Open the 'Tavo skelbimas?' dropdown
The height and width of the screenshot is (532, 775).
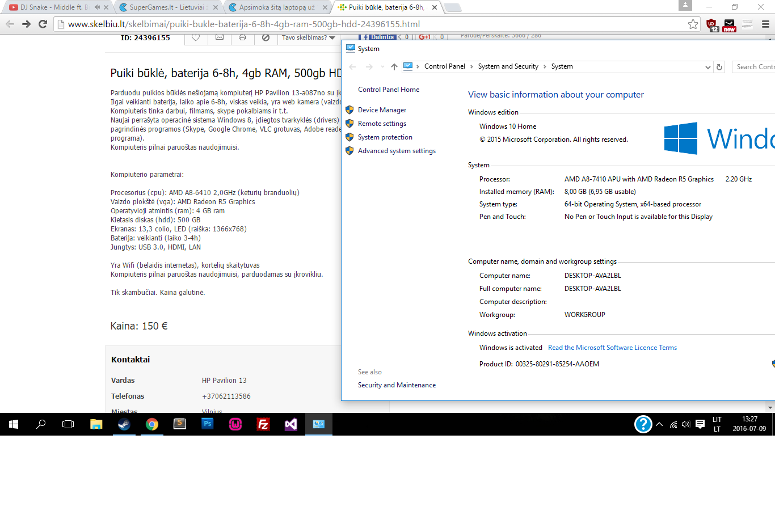click(x=308, y=38)
